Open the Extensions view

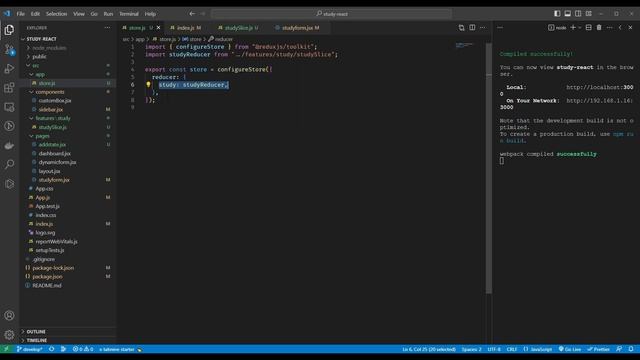pyautogui.click(x=9, y=88)
